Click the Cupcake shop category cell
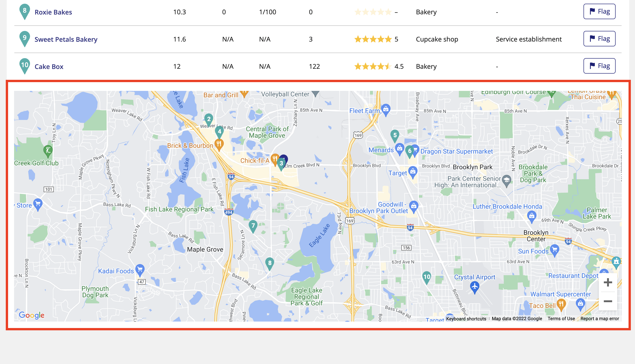 coord(437,39)
